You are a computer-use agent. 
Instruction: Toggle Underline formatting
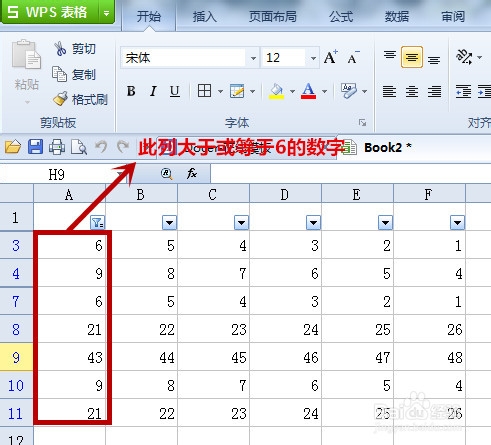coord(175,91)
